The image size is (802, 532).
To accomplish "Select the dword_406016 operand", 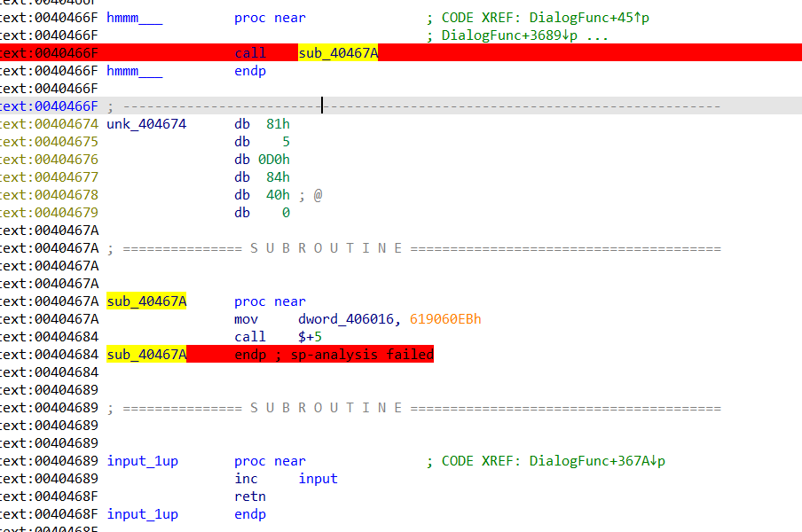I will point(346,319).
